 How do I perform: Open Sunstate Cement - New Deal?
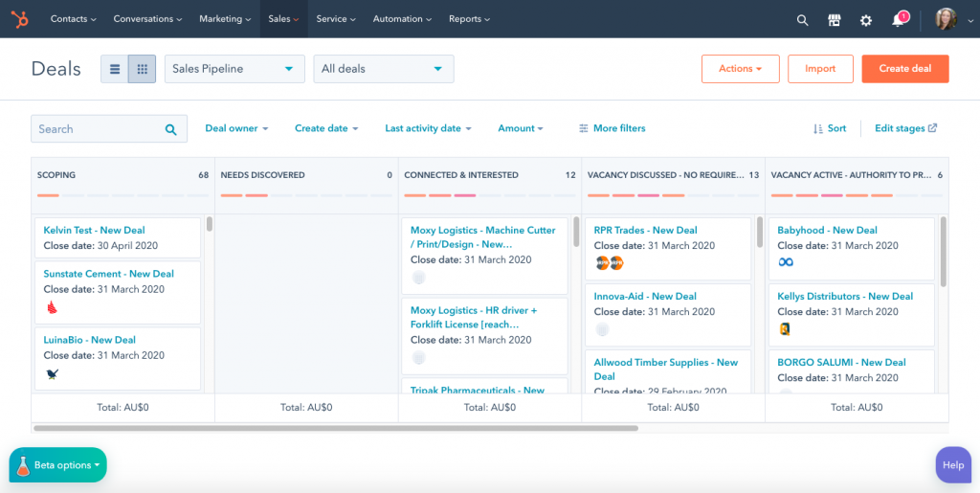[x=109, y=274]
